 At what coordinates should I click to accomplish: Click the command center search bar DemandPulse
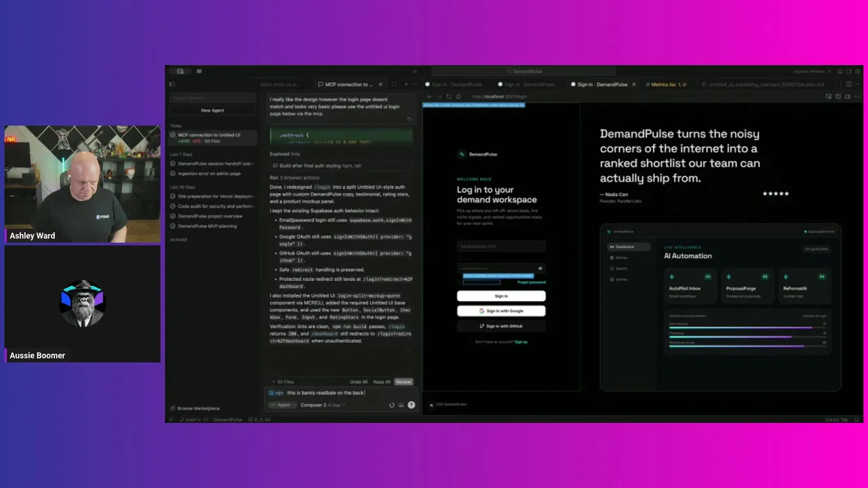(524, 71)
